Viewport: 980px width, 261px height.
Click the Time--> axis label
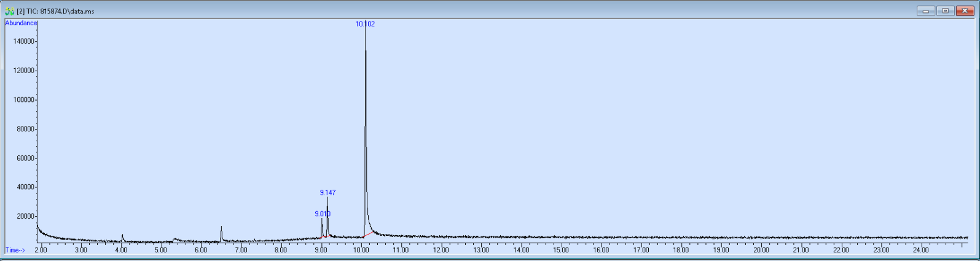pos(15,250)
